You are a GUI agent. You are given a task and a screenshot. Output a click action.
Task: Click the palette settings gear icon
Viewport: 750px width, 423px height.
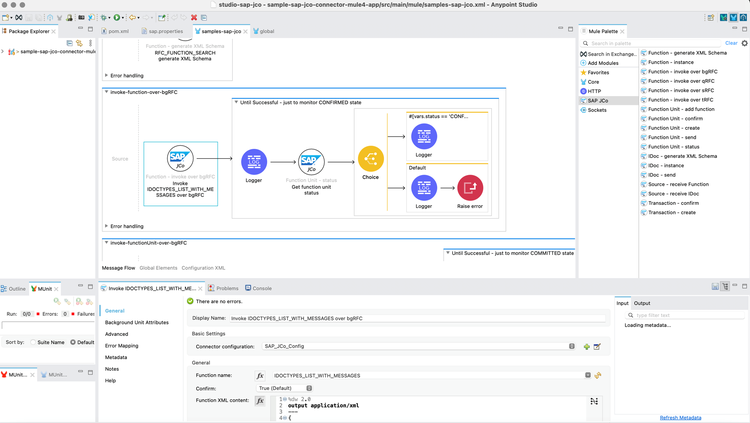pyautogui.click(x=744, y=43)
